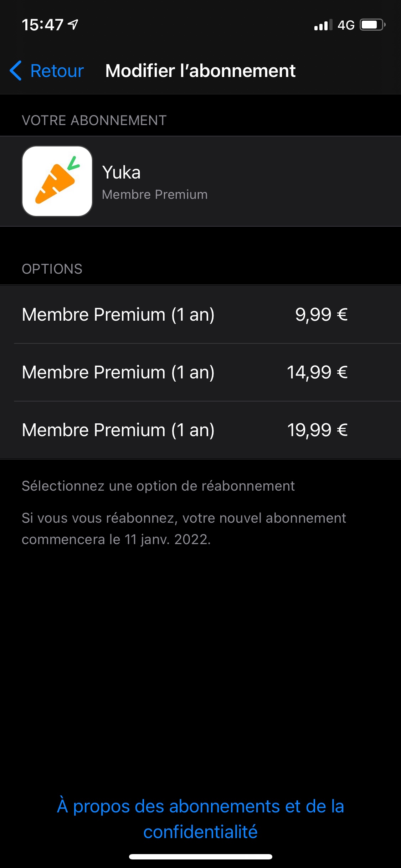
Task: Tap the battery level icon
Action: click(x=372, y=25)
